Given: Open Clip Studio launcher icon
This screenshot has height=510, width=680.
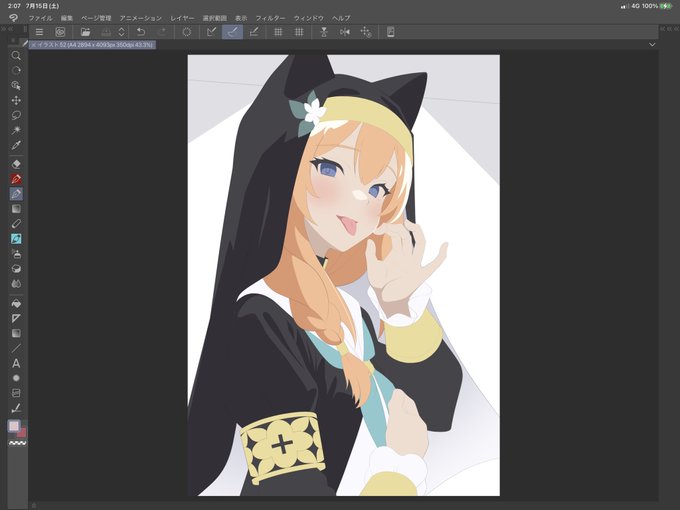Looking at the screenshot, I should tap(60, 32).
